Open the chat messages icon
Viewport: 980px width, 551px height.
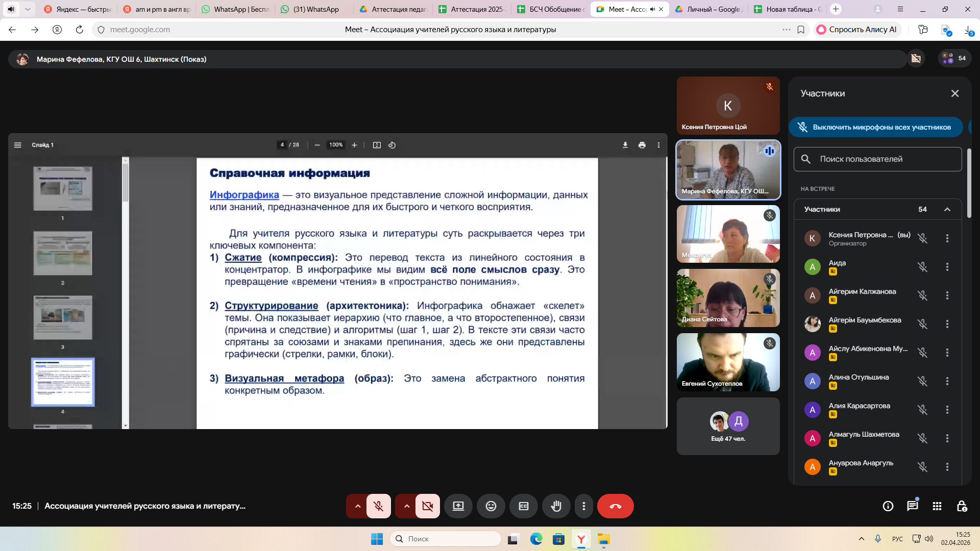coord(912,506)
